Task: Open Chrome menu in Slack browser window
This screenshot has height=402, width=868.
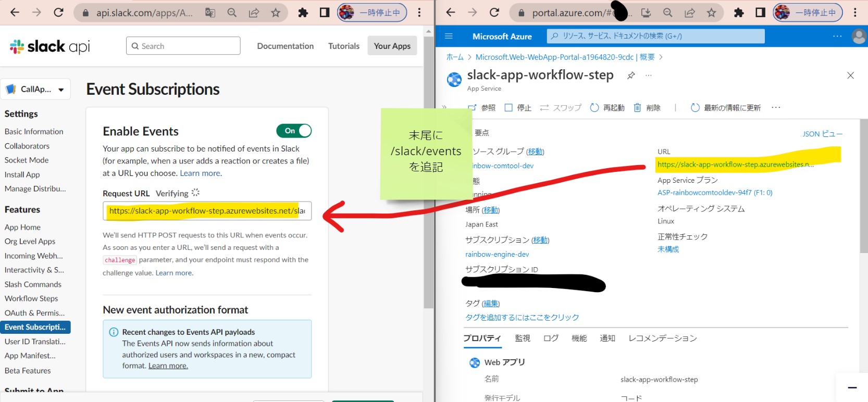Action: [419, 12]
